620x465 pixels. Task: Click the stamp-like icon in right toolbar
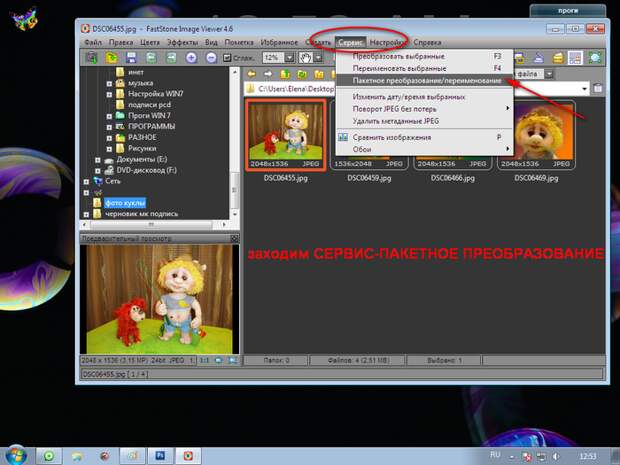point(539,58)
